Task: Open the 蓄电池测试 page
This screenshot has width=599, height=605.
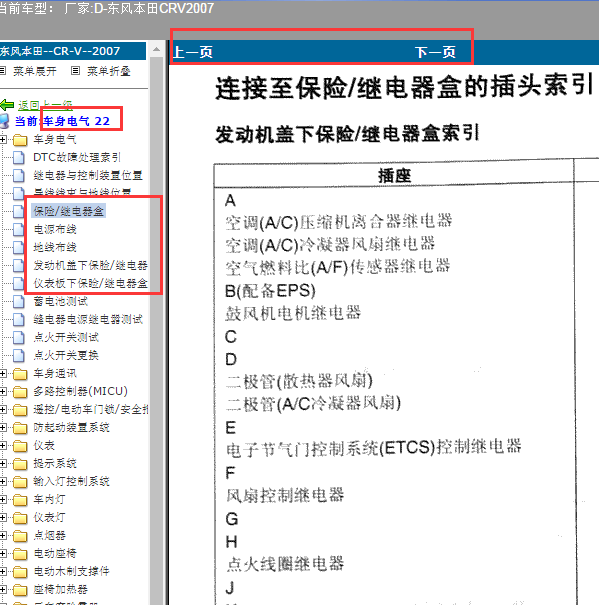Action: pos(61,301)
